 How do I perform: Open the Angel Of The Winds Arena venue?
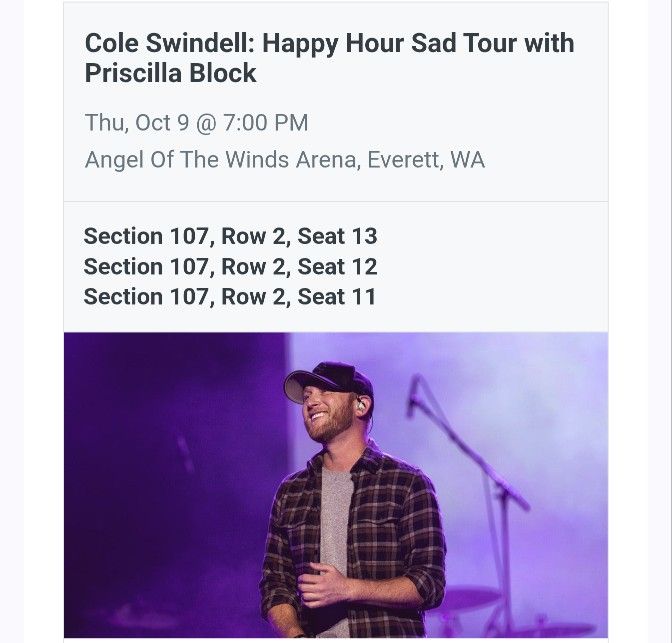(220, 160)
